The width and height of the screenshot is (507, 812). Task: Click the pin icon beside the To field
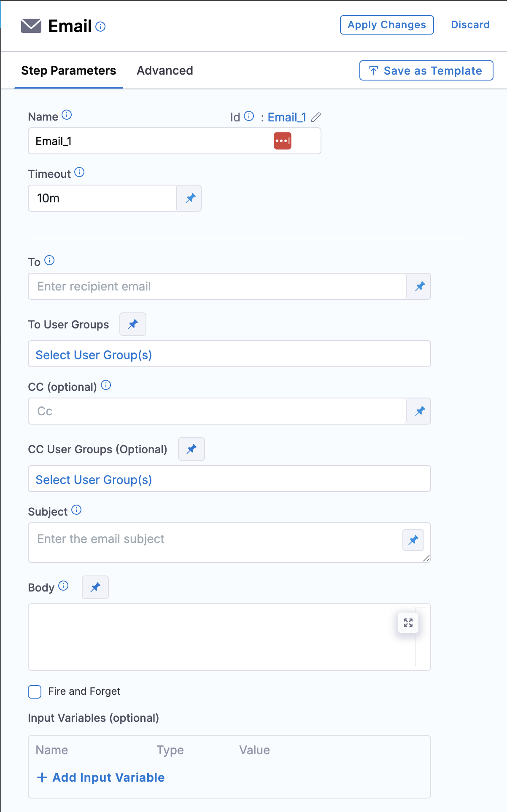point(420,287)
